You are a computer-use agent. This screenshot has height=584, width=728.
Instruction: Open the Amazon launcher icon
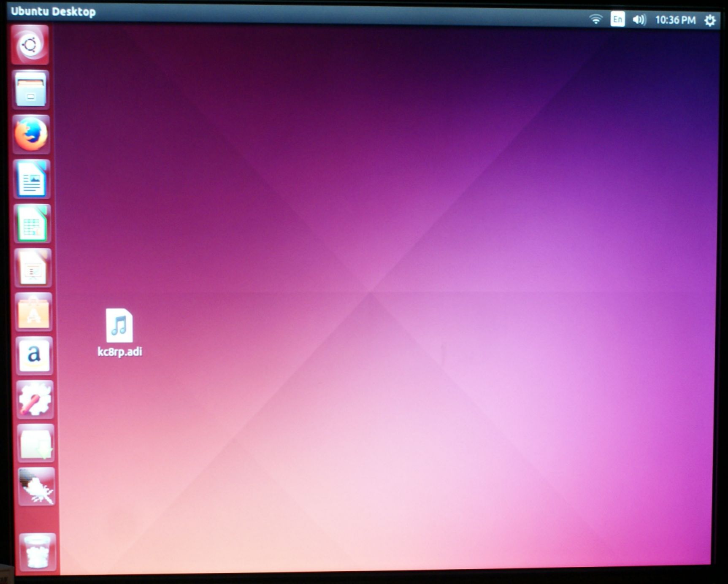click(35, 356)
